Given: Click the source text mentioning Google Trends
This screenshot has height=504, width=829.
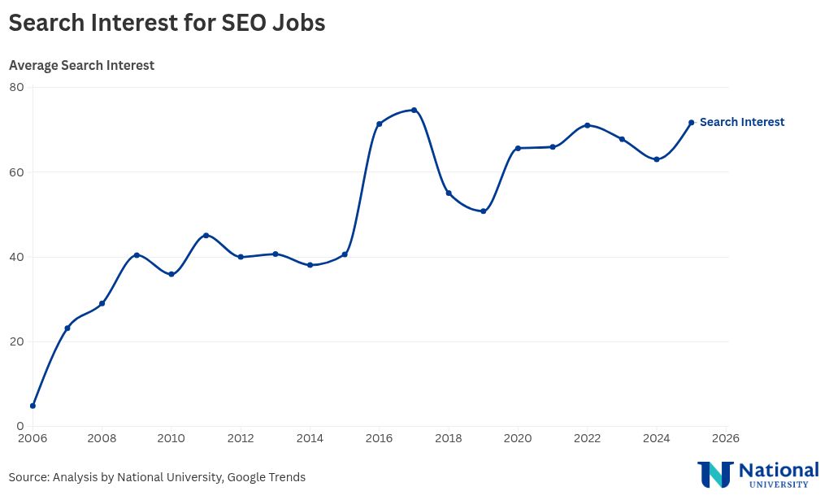Looking at the screenshot, I should pos(157,477).
